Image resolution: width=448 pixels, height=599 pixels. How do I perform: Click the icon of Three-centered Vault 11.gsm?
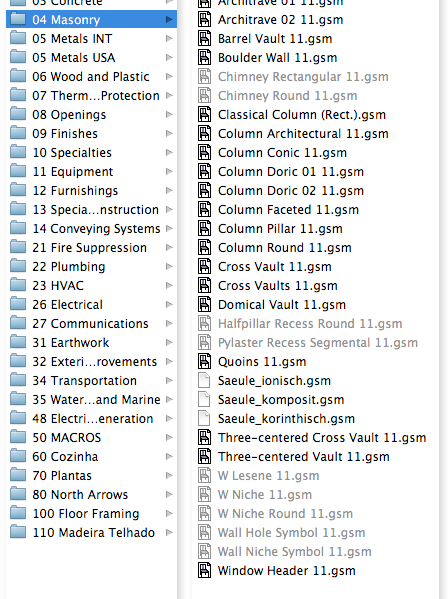pos(204,457)
